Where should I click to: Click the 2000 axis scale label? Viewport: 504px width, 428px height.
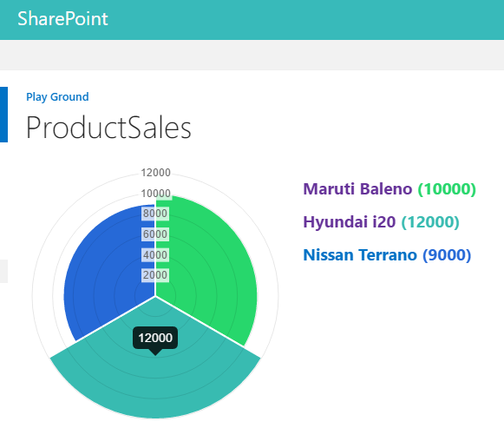click(155, 275)
